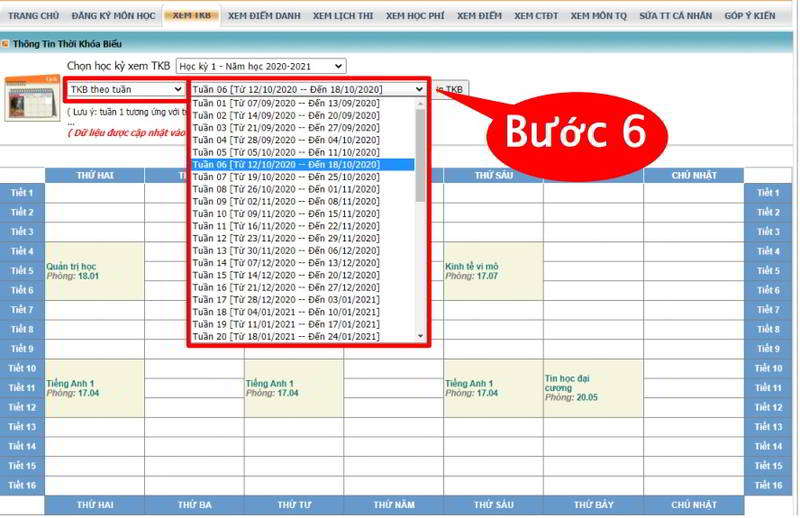This screenshot has height=518, width=800.
Task: Click the dropdown list scrollbar up arrow
Action: click(420, 102)
